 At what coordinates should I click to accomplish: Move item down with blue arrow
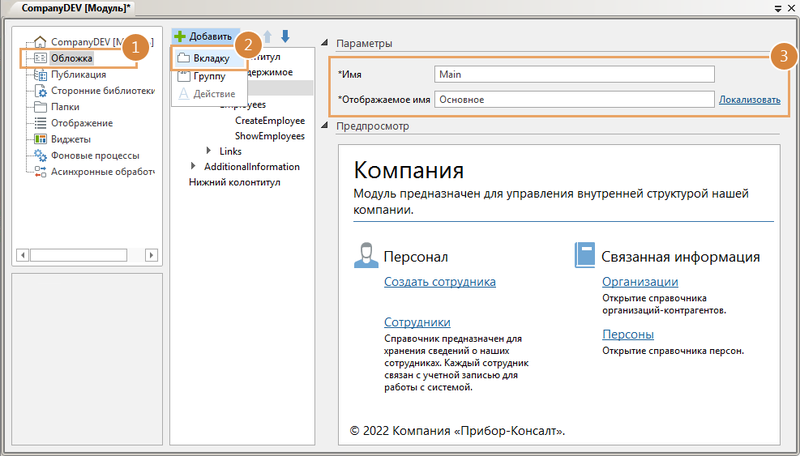pos(285,36)
